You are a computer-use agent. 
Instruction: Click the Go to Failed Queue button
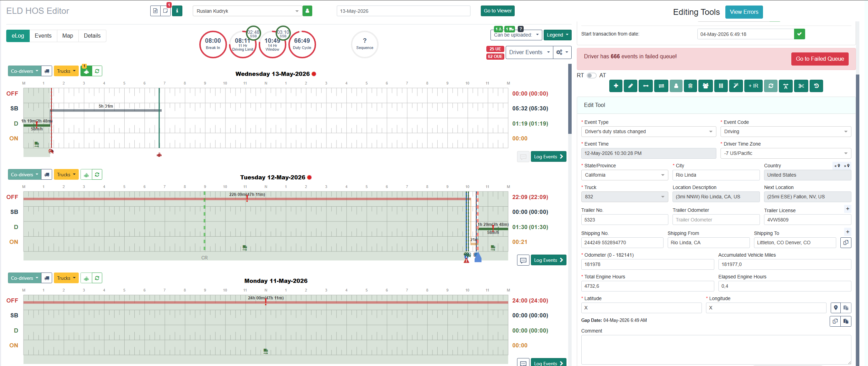pos(820,59)
